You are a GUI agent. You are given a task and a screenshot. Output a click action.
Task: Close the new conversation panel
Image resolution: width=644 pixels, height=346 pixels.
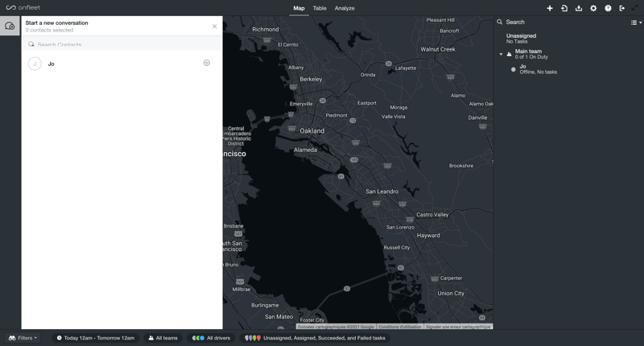click(x=214, y=27)
